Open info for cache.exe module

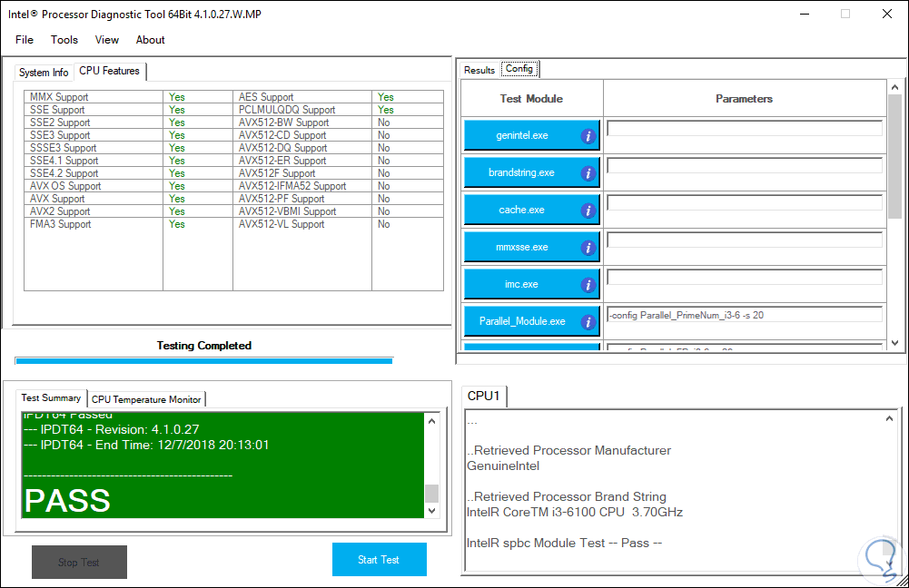pos(588,211)
